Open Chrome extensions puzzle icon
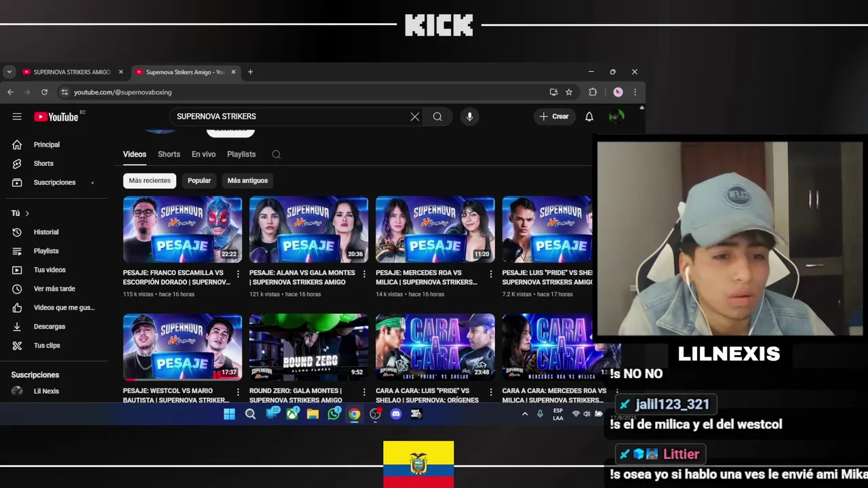The image size is (868, 488). pos(593,92)
